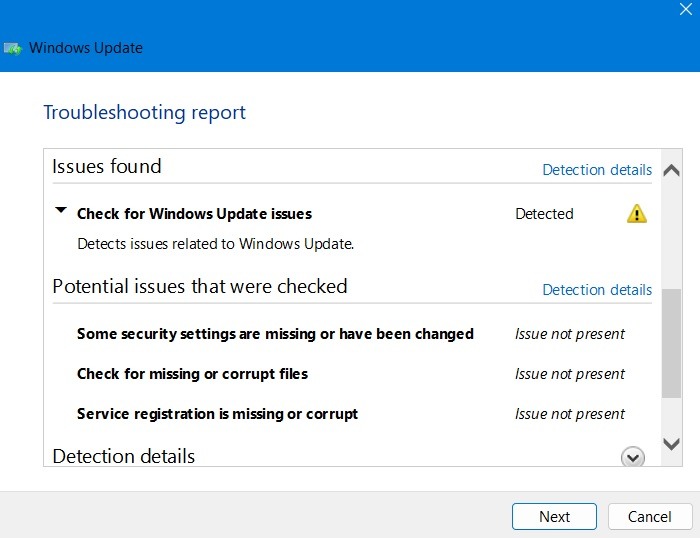Click the 'Troubleshooting report' title
700x538 pixels.
[145, 112]
